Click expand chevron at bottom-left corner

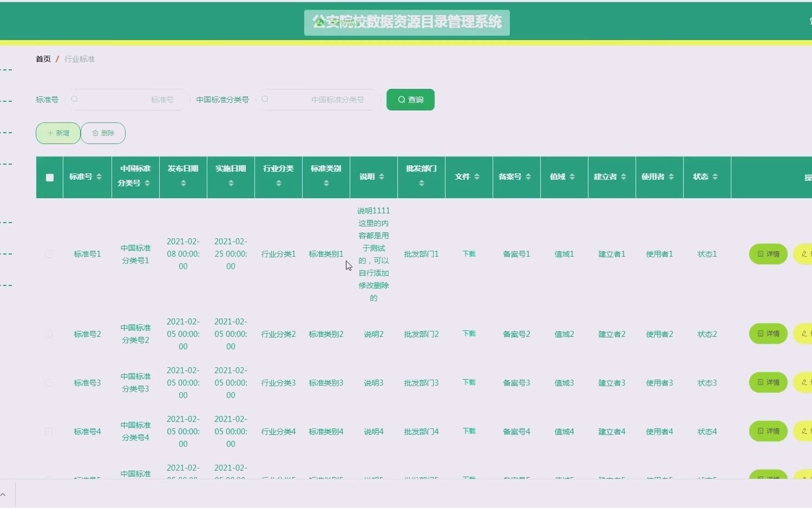point(3,494)
